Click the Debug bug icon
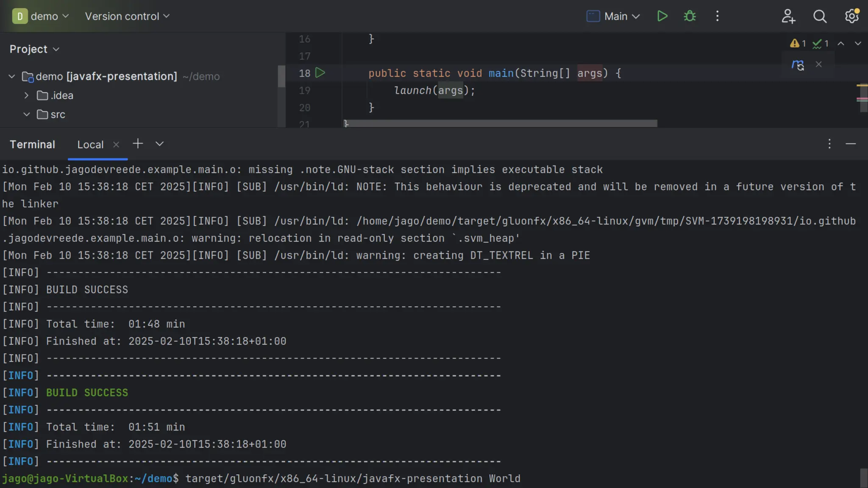 pos(690,16)
